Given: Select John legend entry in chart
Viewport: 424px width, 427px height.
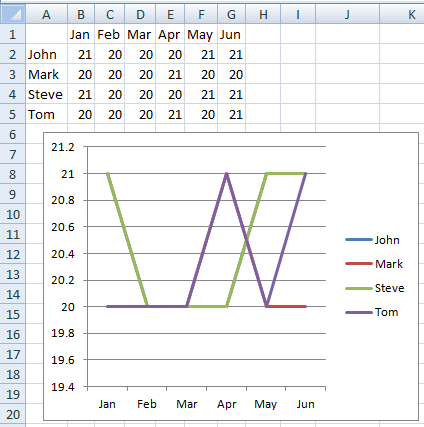Looking at the screenshot, I should point(372,240).
